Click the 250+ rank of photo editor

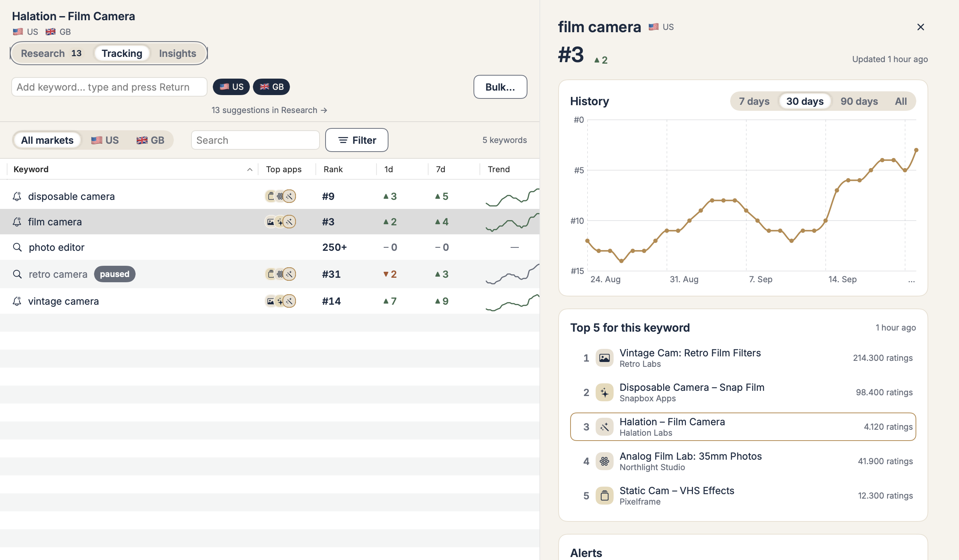[x=335, y=247]
